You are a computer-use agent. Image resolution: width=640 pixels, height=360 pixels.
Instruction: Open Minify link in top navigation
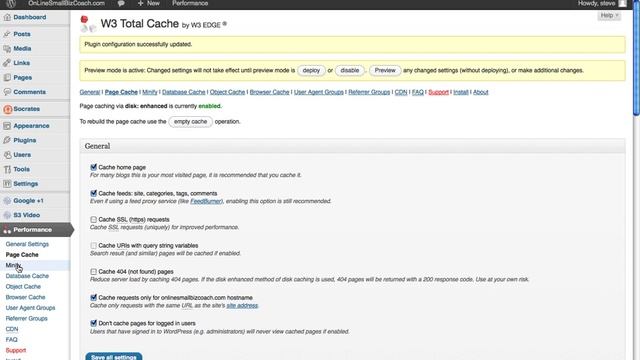click(x=150, y=92)
